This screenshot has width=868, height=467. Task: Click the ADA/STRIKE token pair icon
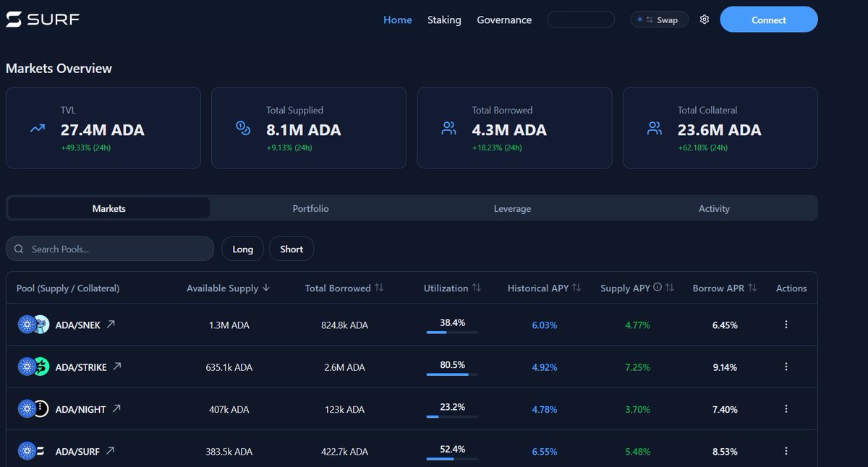(x=33, y=367)
